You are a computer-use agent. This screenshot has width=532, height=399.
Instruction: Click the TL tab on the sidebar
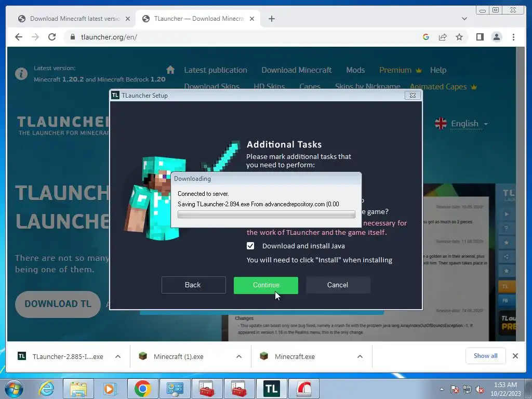click(x=507, y=286)
